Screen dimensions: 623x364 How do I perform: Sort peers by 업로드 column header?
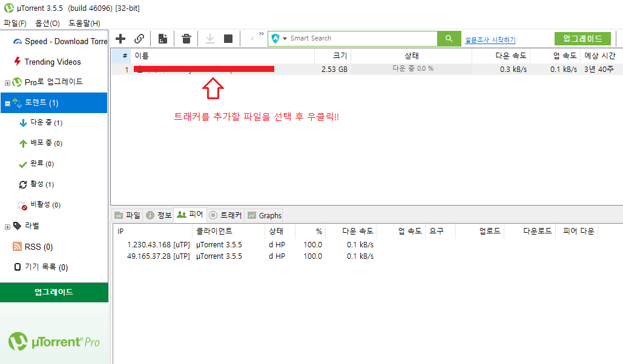(480, 231)
